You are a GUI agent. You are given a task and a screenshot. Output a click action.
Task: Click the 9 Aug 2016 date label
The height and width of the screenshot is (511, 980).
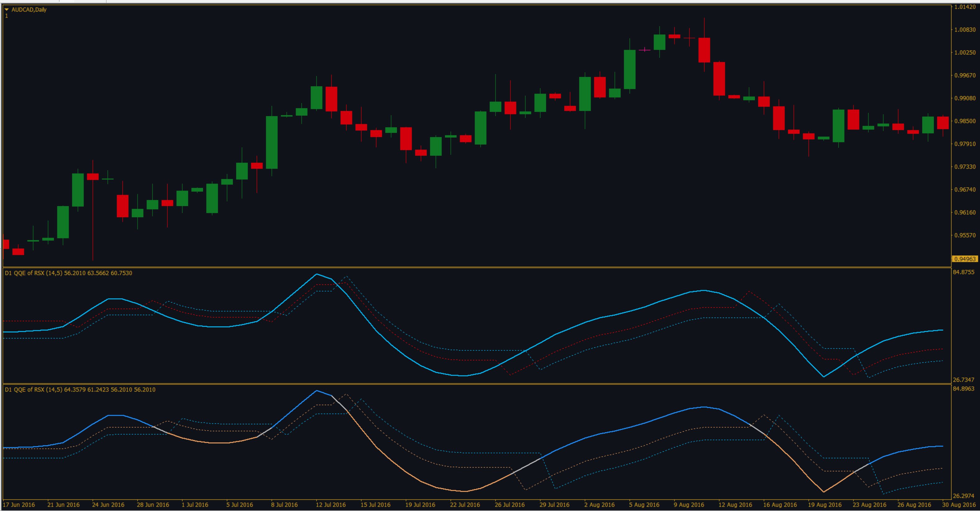coord(689,504)
